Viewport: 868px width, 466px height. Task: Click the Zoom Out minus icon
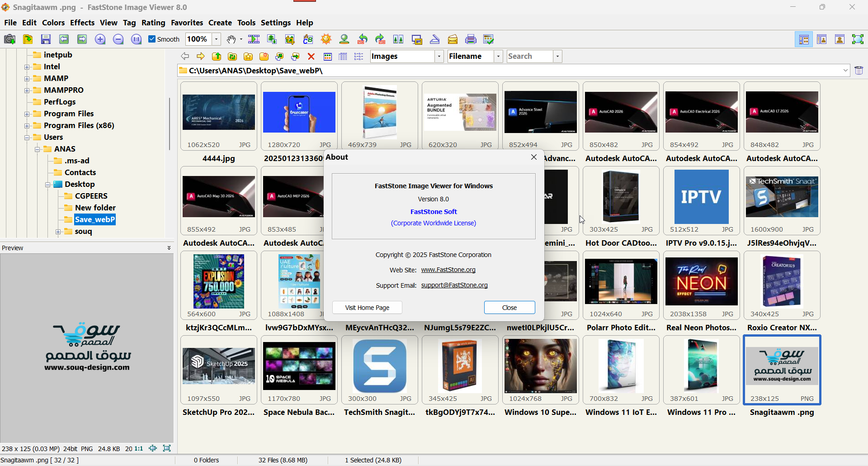118,39
